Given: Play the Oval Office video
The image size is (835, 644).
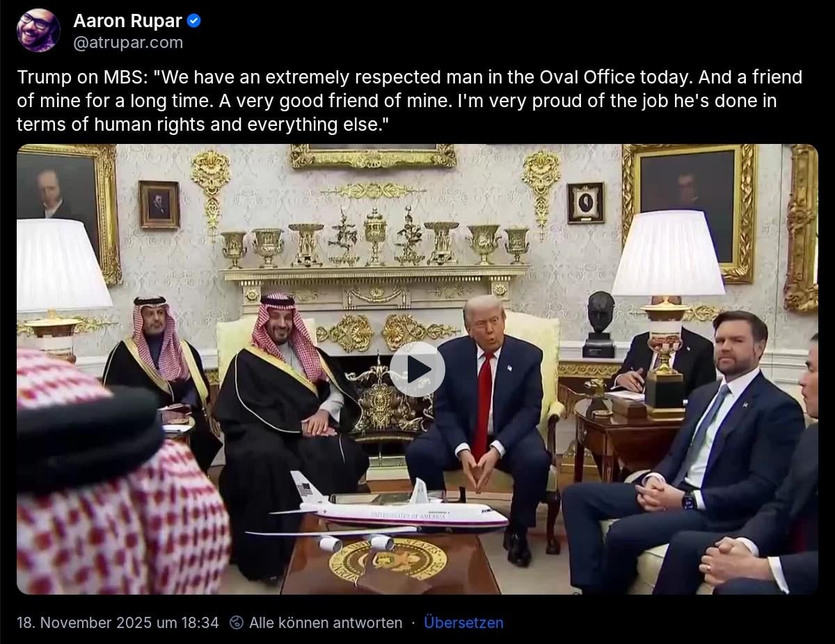Looking at the screenshot, I should coord(417,369).
